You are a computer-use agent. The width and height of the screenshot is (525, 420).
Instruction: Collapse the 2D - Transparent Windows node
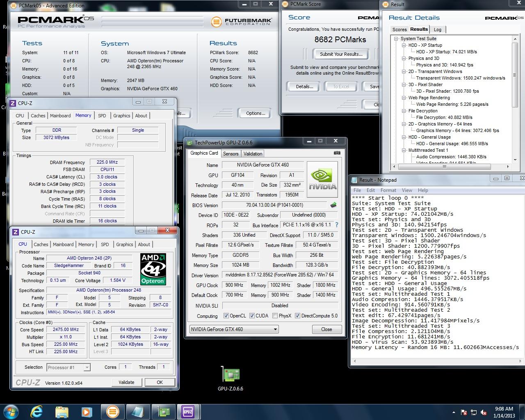pos(404,72)
